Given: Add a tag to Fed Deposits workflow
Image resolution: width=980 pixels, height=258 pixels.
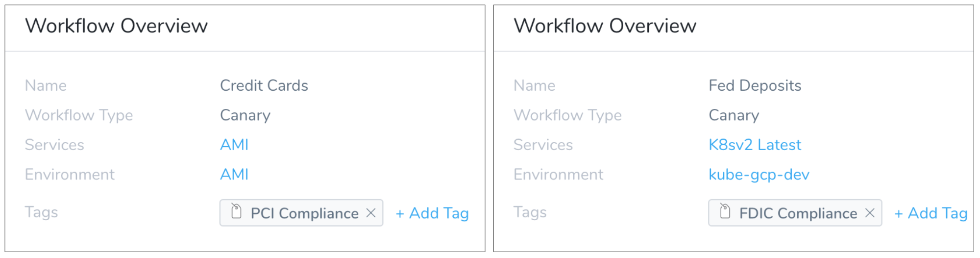Looking at the screenshot, I should click(x=931, y=213).
